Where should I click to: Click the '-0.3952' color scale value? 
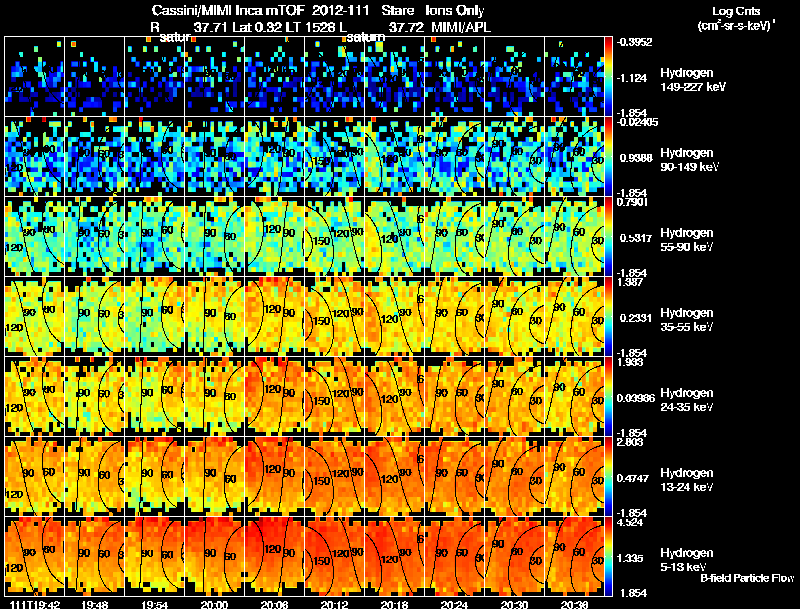tap(634, 42)
